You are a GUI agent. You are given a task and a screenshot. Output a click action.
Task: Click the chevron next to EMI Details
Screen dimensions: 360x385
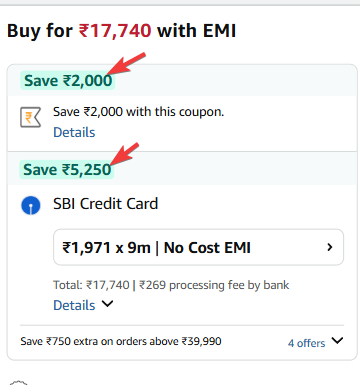tap(107, 304)
